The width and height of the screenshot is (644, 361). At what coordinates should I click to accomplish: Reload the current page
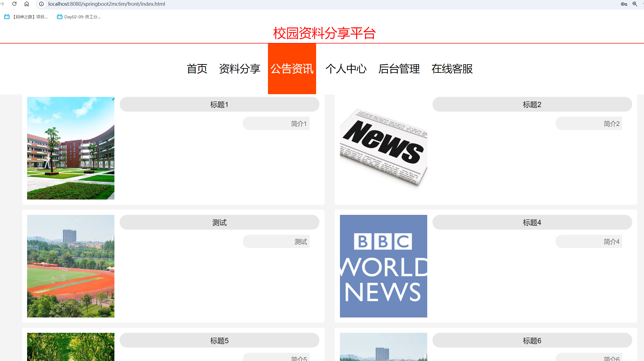click(14, 4)
